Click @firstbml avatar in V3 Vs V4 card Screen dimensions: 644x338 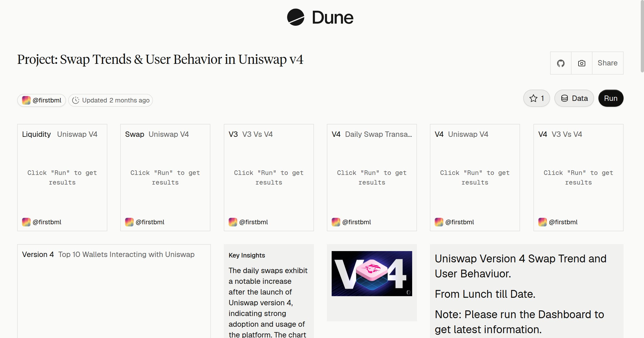[233, 222]
